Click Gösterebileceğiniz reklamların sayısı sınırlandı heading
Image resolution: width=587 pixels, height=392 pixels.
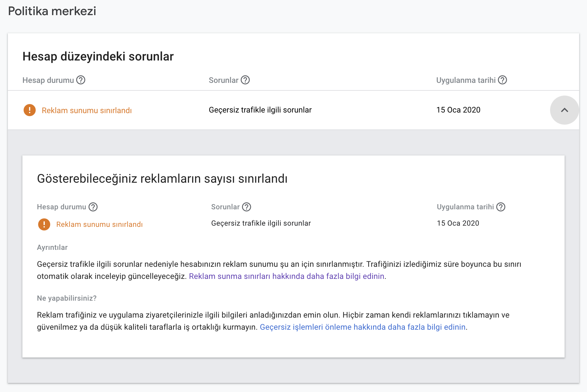click(162, 179)
